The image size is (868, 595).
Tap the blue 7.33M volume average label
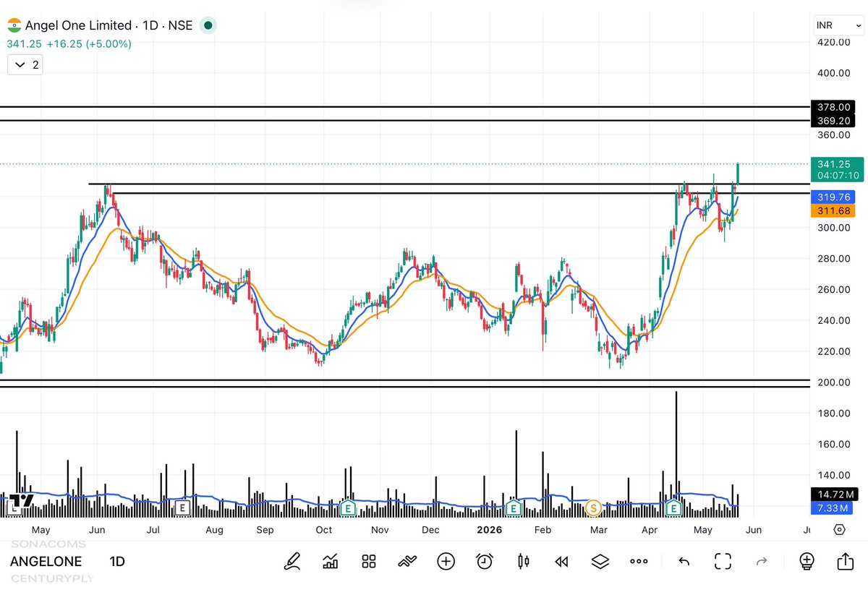click(833, 508)
